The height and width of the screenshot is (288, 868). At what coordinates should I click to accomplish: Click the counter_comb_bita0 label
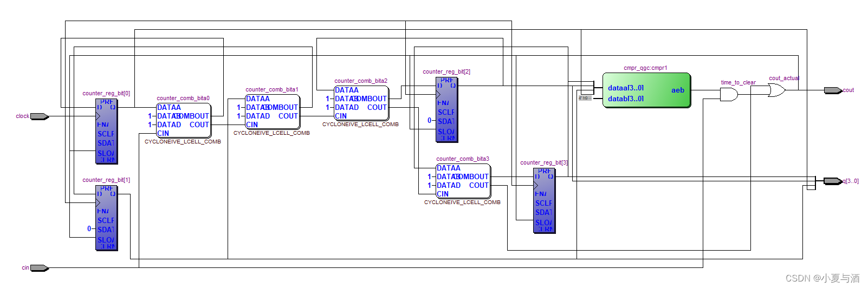(183, 98)
